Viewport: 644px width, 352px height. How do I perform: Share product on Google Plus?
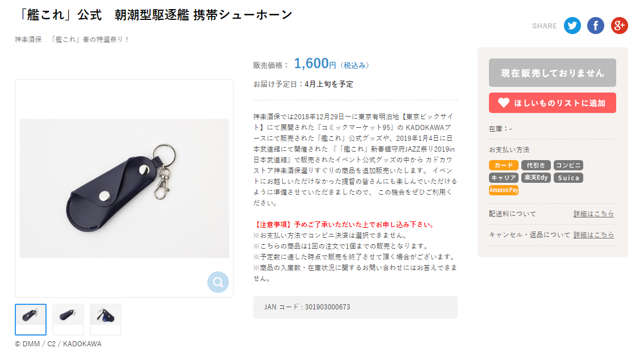[620, 26]
